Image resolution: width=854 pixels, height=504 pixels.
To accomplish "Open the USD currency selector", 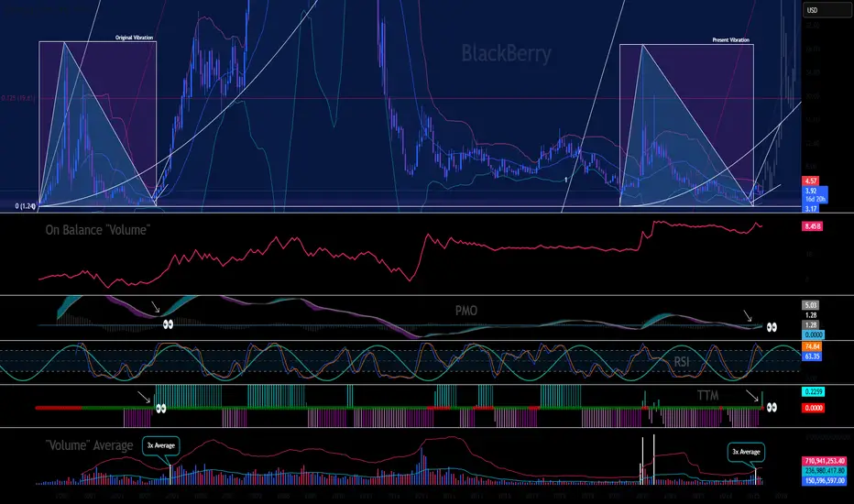I will coord(827,10).
